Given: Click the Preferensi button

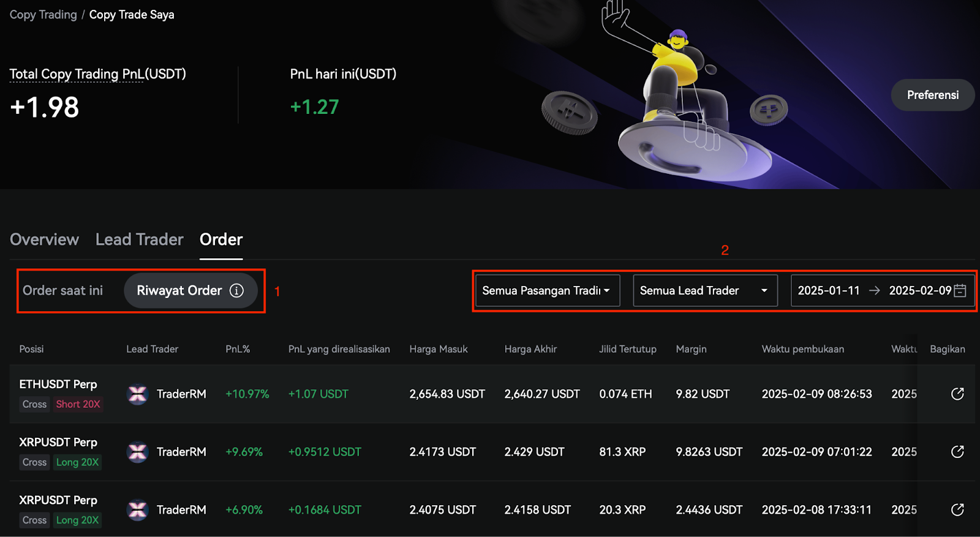Looking at the screenshot, I should tap(932, 95).
